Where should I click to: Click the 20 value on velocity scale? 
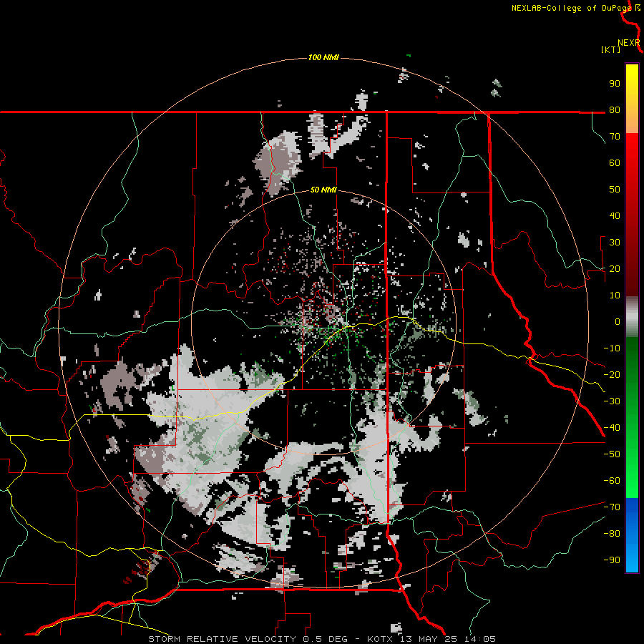[x=615, y=268]
